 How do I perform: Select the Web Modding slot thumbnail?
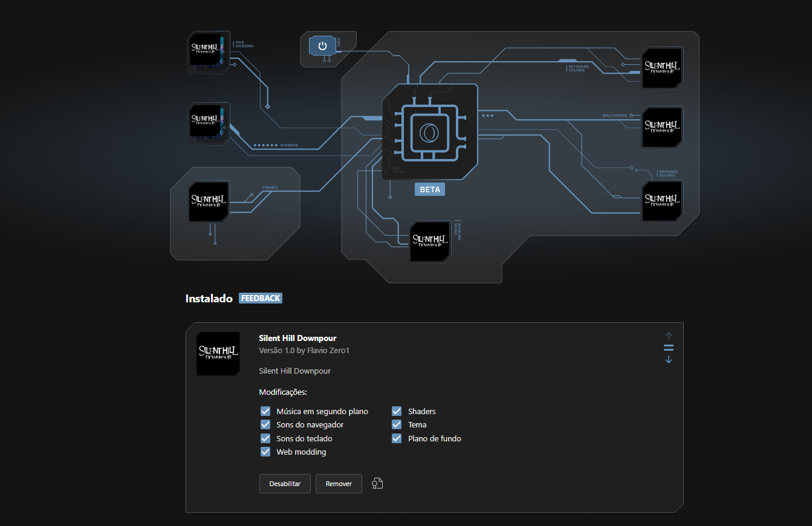tap(209, 53)
